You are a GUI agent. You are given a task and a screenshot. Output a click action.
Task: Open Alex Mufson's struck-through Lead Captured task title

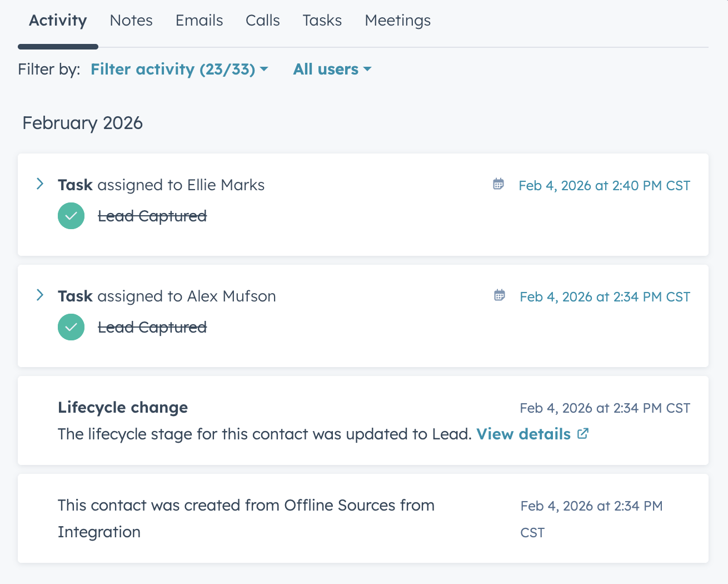click(x=152, y=327)
